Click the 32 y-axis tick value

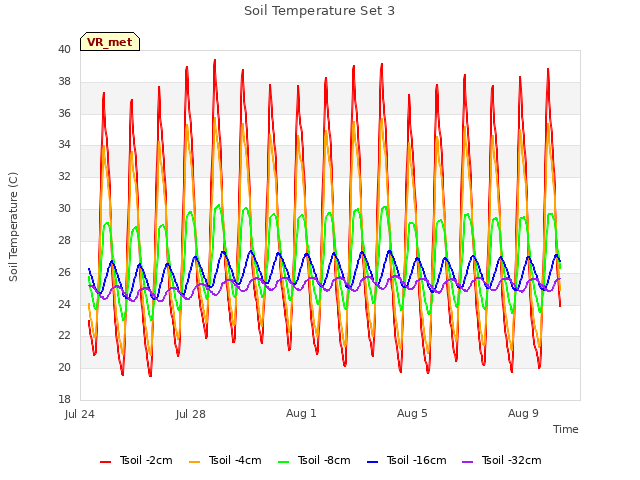(64, 177)
